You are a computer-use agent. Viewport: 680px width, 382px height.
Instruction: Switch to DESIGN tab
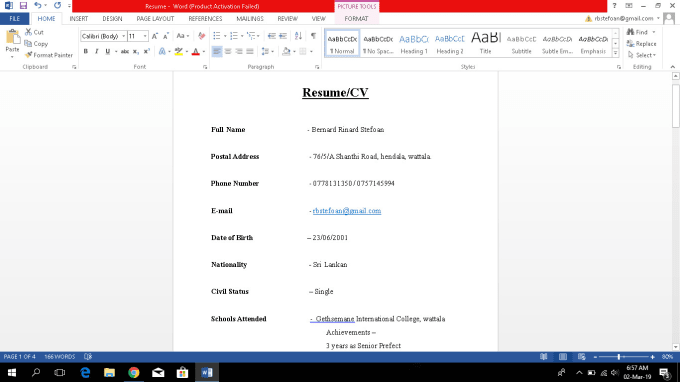pyautogui.click(x=112, y=19)
